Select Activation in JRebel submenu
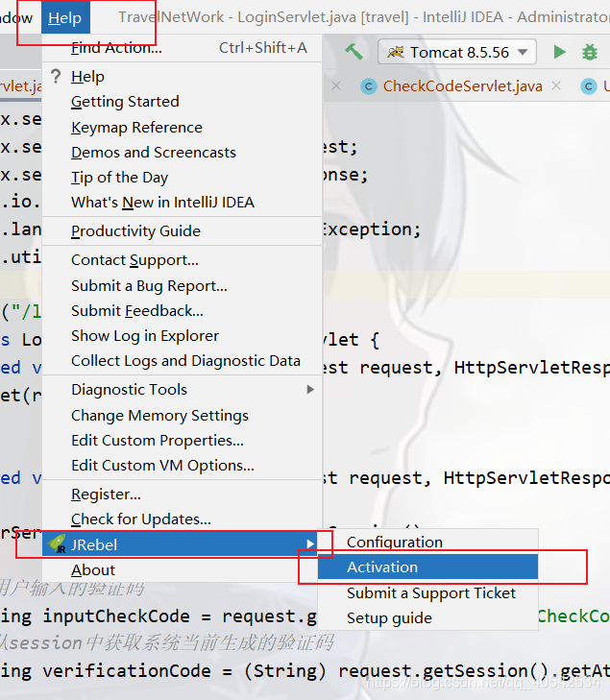 [427, 567]
